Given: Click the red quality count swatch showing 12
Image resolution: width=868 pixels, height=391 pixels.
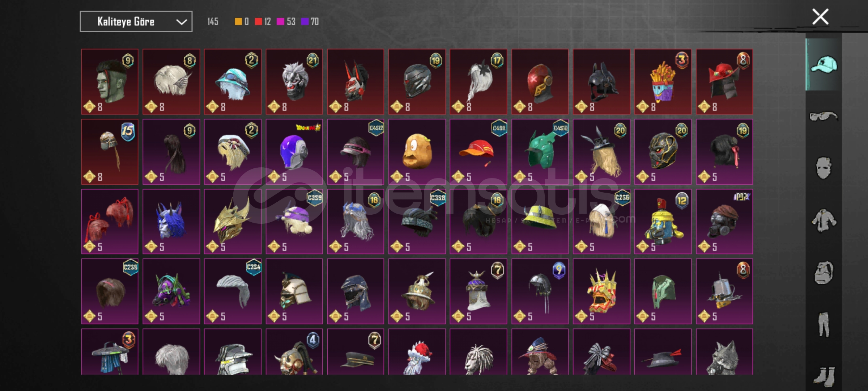Looking at the screenshot, I should tap(263, 22).
